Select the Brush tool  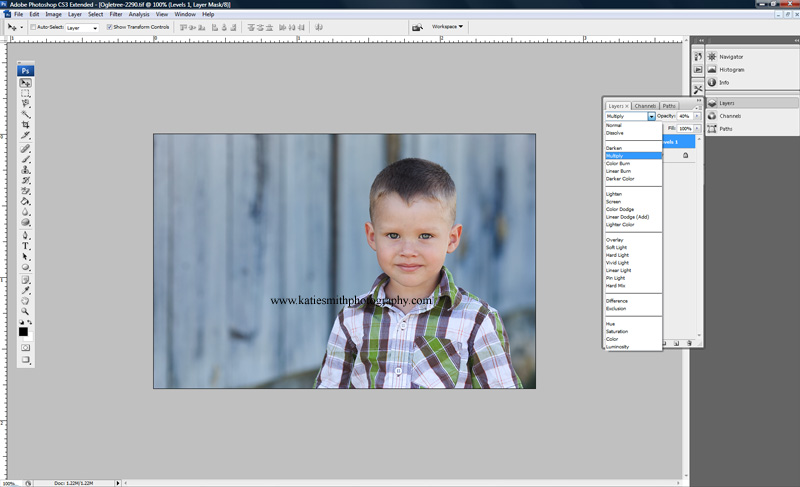(25, 159)
